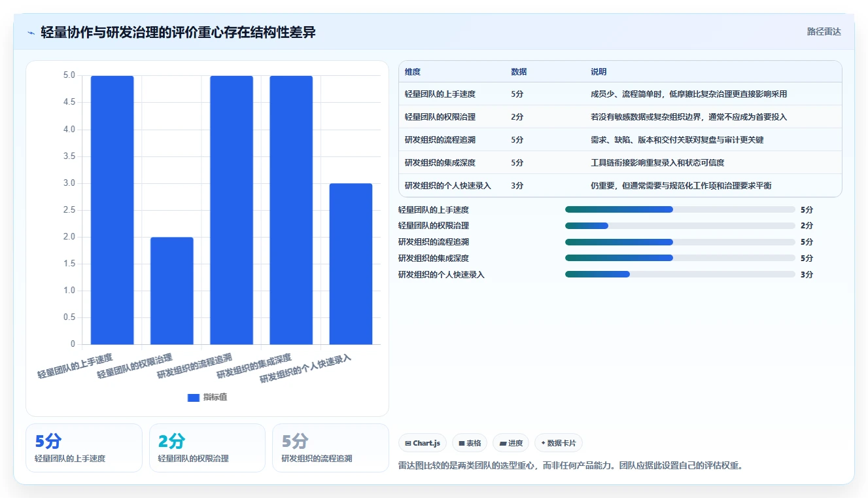Click the chart bar for 研发组织的流程追溯
Viewport: 868px width, 498px height.
(x=232, y=210)
